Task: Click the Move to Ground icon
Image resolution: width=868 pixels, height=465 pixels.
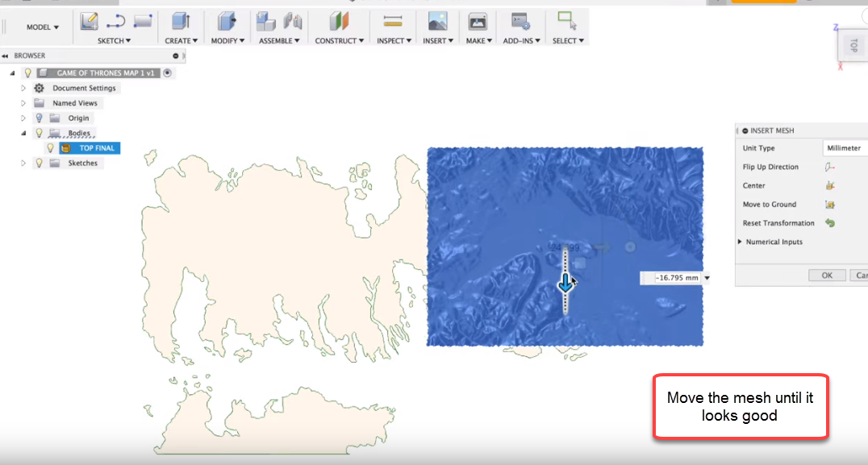Action: pyautogui.click(x=830, y=205)
